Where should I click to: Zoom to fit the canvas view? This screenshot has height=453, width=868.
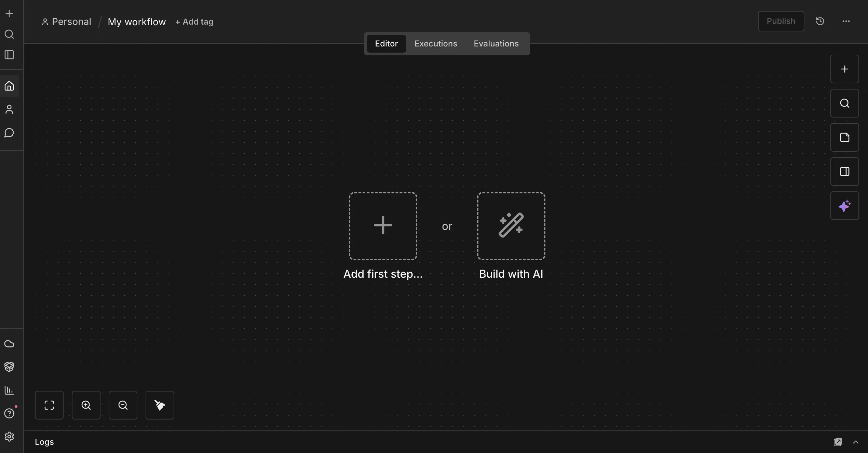tap(49, 405)
